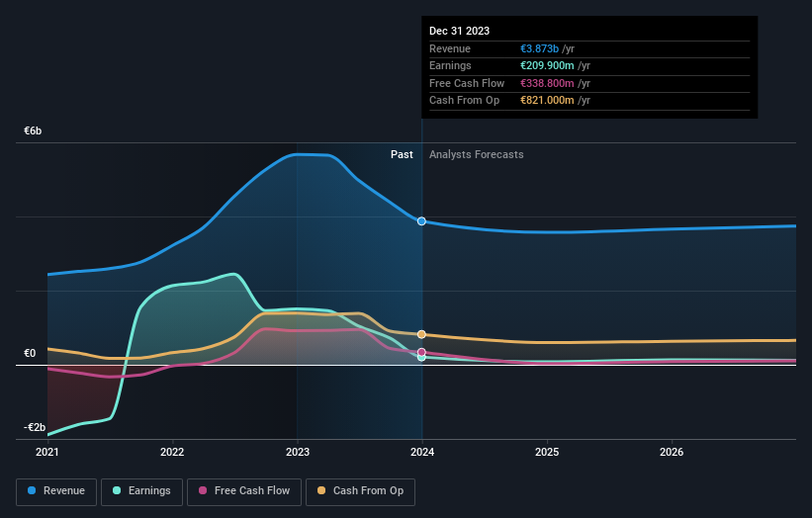
Task: Click the Dec 31 2023 tooltip date
Action: (x=459, y=31)
